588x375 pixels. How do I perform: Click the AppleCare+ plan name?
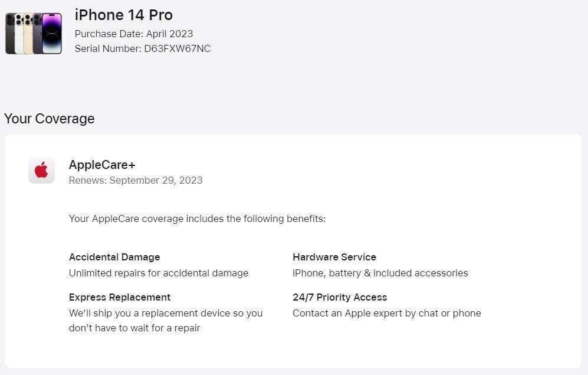102,165
